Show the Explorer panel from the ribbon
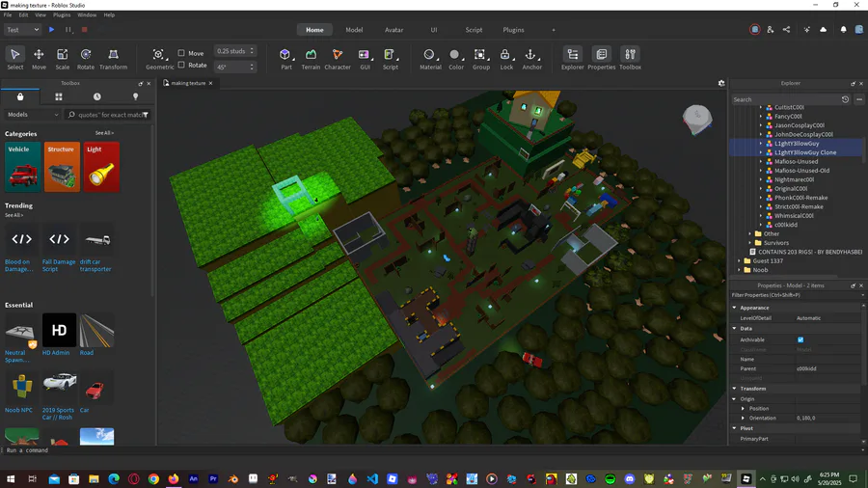The image size is (868, 488). [x=572, y=58]
